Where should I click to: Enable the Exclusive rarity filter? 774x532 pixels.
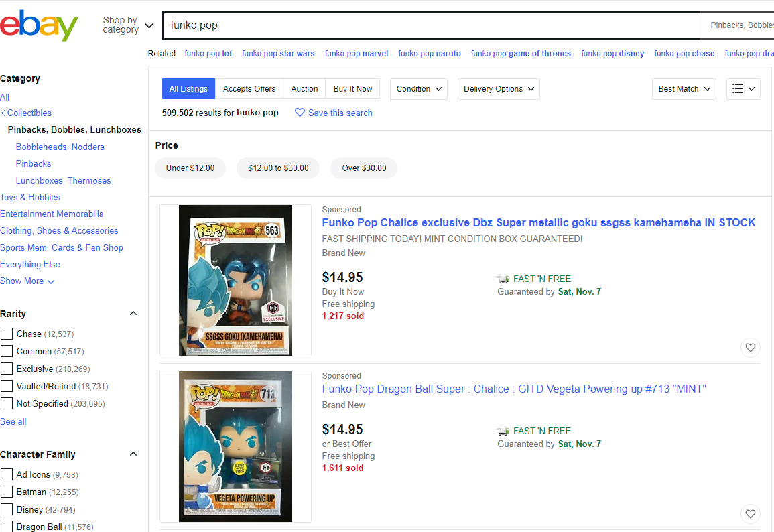coord(7,369)
